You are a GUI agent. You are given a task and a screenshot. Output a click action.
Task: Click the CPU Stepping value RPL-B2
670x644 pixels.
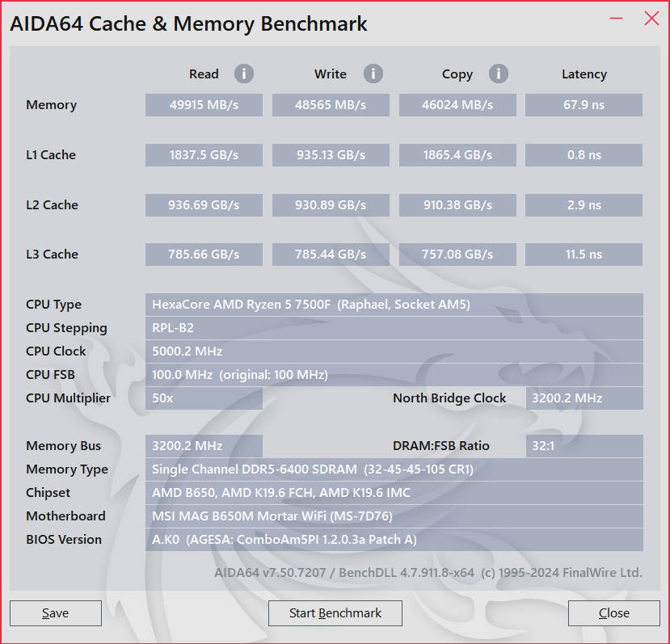point(394,328)
